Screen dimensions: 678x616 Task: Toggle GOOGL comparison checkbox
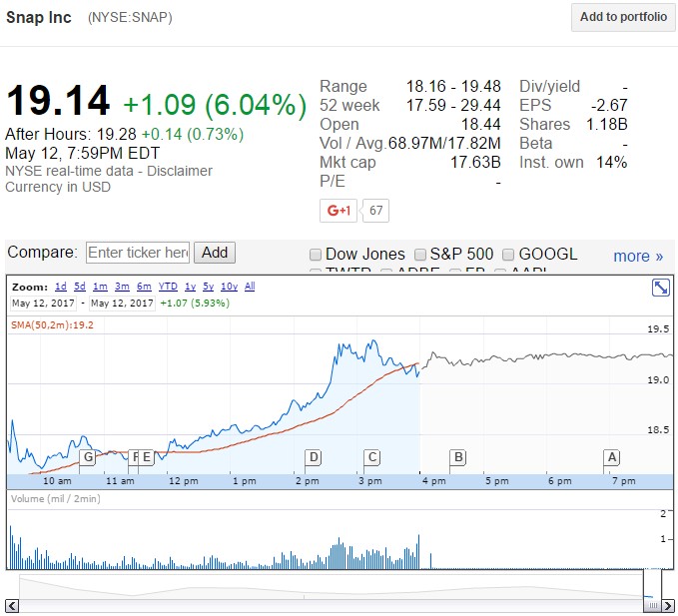(508, 255)
